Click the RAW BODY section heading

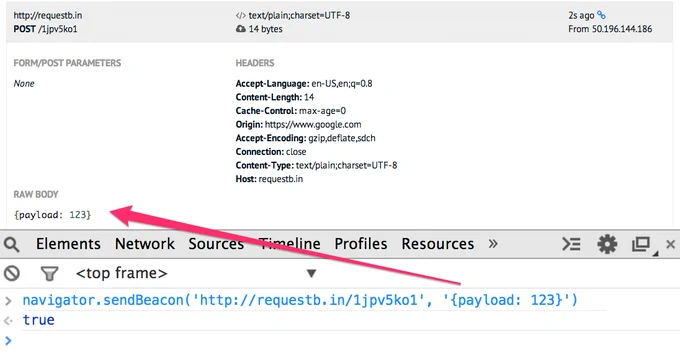pyautogui.click(x=36, y=194)
